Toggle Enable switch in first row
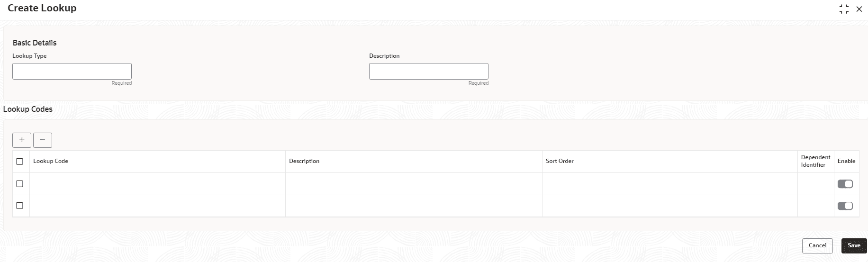 point(845,184)
